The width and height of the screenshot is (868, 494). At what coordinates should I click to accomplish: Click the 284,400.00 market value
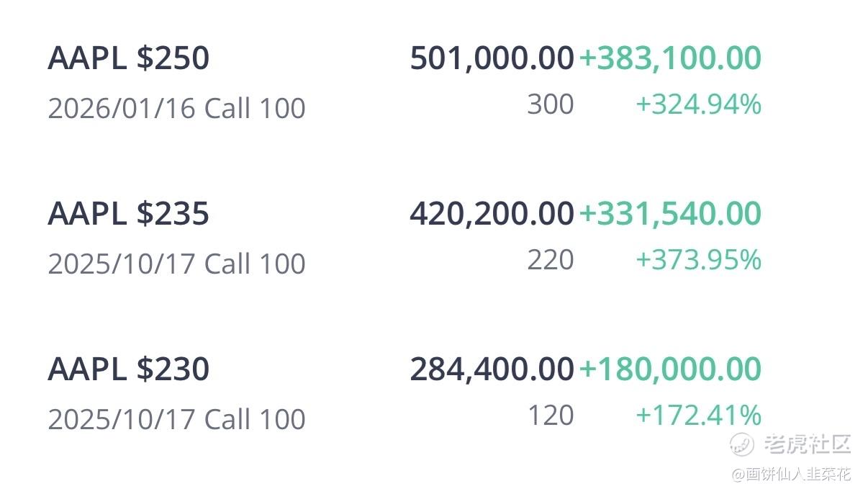pyautogui.click(x=492, y=369)
